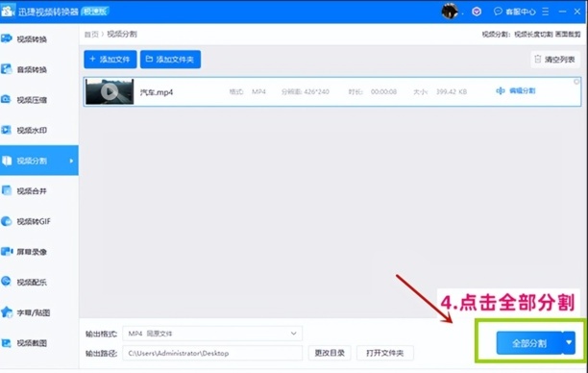
Task: Click the 迅捷视频转换器 app logo
Action: (x=8, y=12)
